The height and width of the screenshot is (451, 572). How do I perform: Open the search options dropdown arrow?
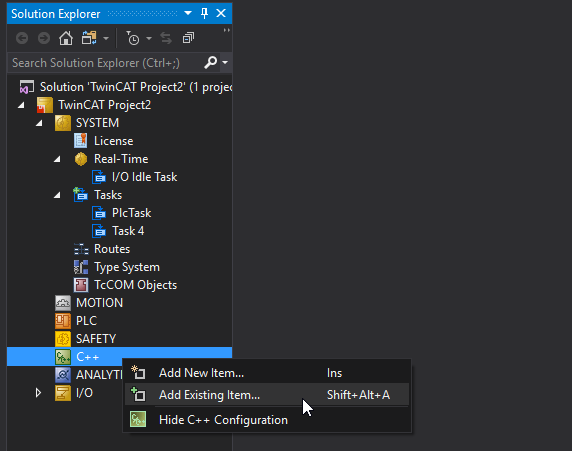point(225,62)
